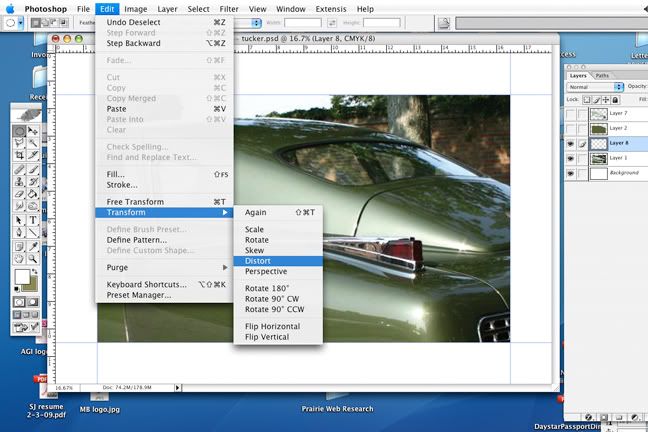The height and width of the screenshot is (432, 648).
Task: Select the History Brush tool
Action: (x=33, y=181)
